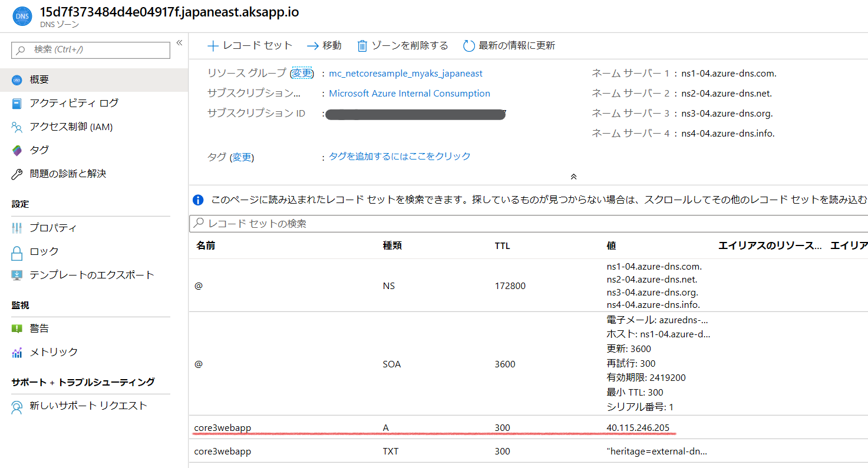
Task: Click the エイリアスのリソース column header
Action: coord(770,246)
